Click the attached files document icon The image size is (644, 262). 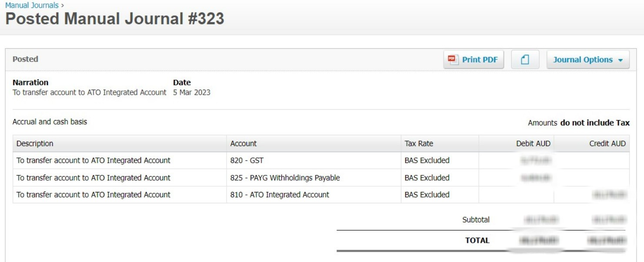525,60
